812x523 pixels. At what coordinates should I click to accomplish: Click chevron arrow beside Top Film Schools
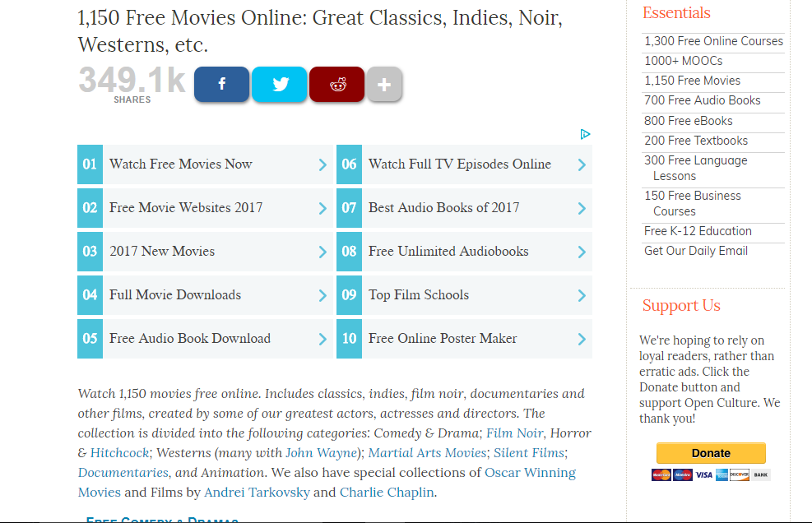[x=582, y=295]
